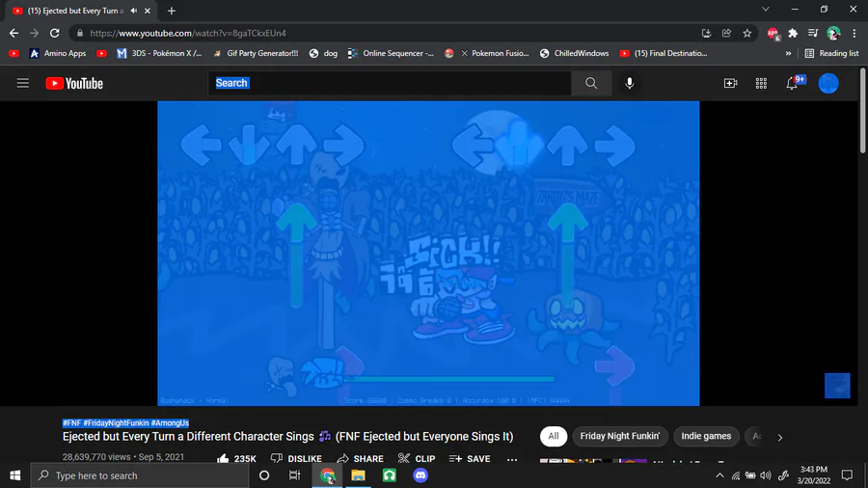This screenshot has height=488, width=868.
Task: Open the Gif Party Generator bookmark
Action: [x=256, y=53]
